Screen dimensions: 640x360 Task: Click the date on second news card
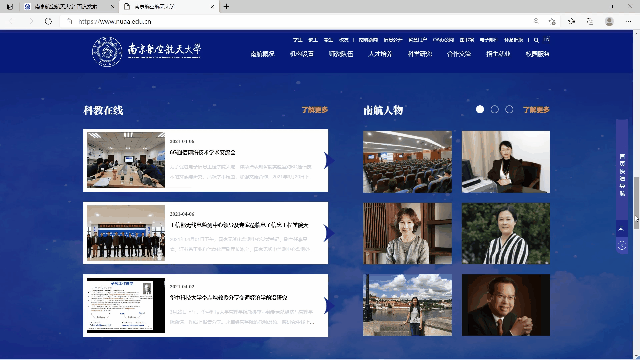[182, 214]
